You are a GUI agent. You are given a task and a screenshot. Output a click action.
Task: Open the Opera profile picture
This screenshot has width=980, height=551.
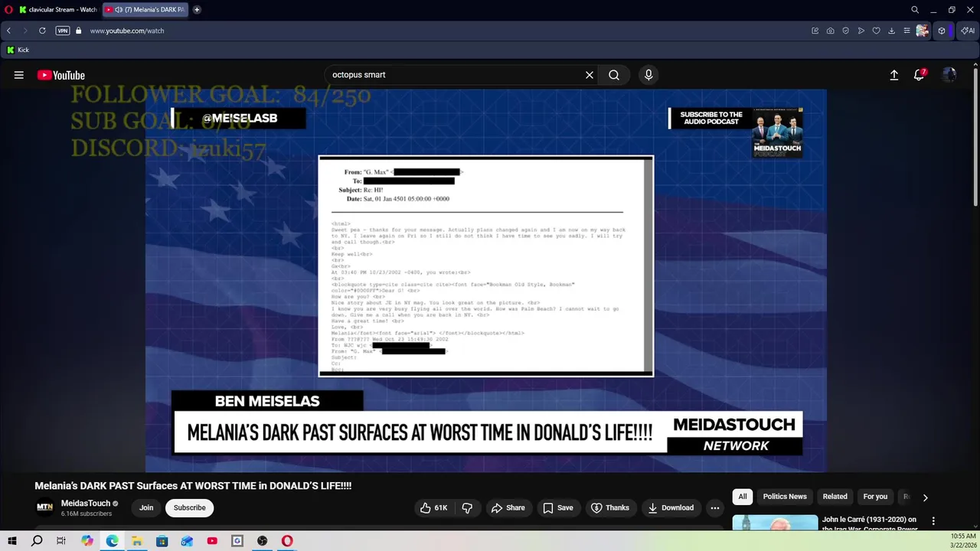click(923, 31)
